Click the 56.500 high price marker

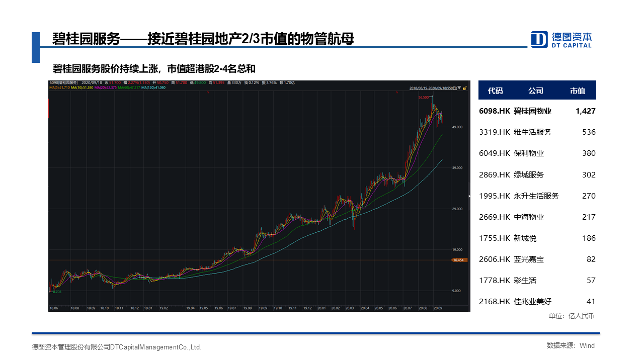[424, 98]
